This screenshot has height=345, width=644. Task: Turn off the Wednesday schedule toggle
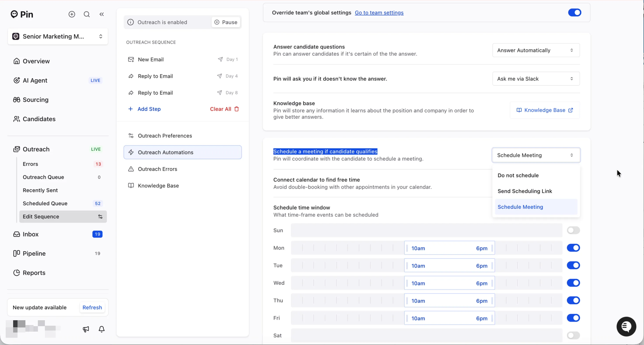(573, 283)
